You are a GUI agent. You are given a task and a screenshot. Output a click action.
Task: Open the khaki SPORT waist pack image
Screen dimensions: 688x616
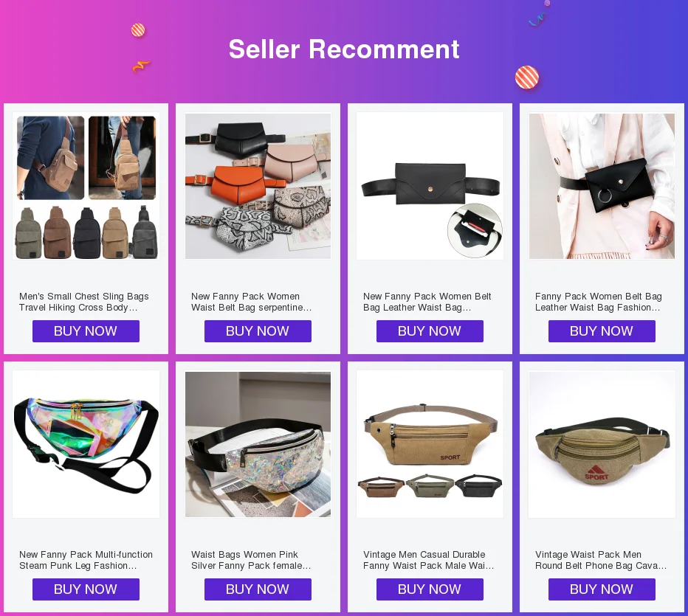coord(430,444)
